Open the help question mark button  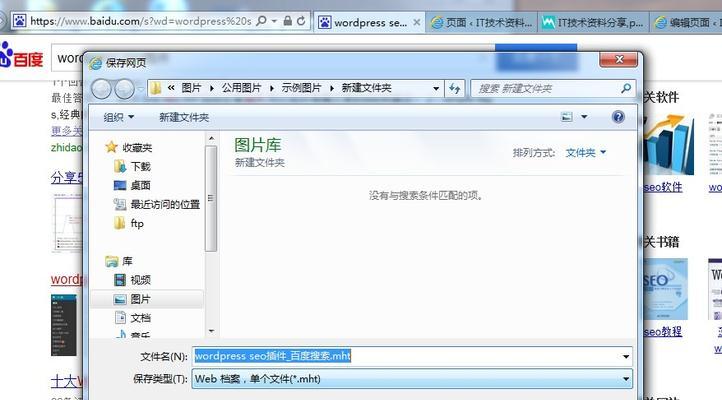pyautogui.click(x=618, y=117)
